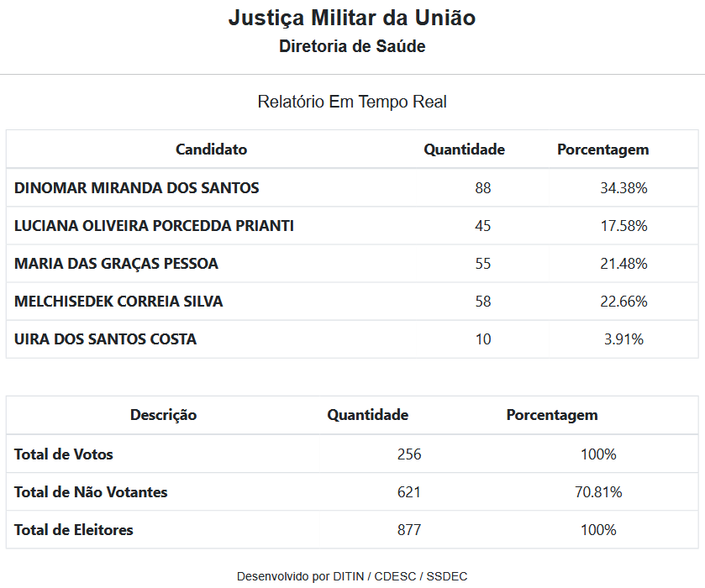This screenshot has width=705, height=588.
Task: Click the vote count 58
Action: [x=482, y=302]
